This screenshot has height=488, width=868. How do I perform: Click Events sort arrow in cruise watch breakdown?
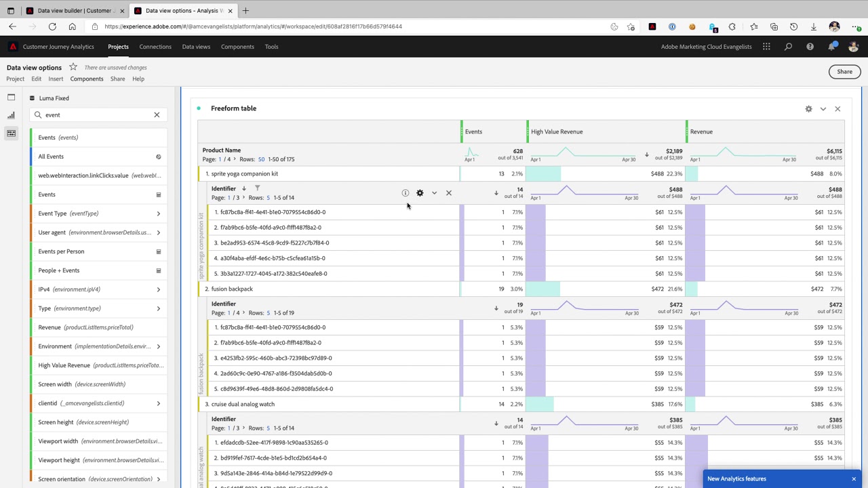pos(496,424)
